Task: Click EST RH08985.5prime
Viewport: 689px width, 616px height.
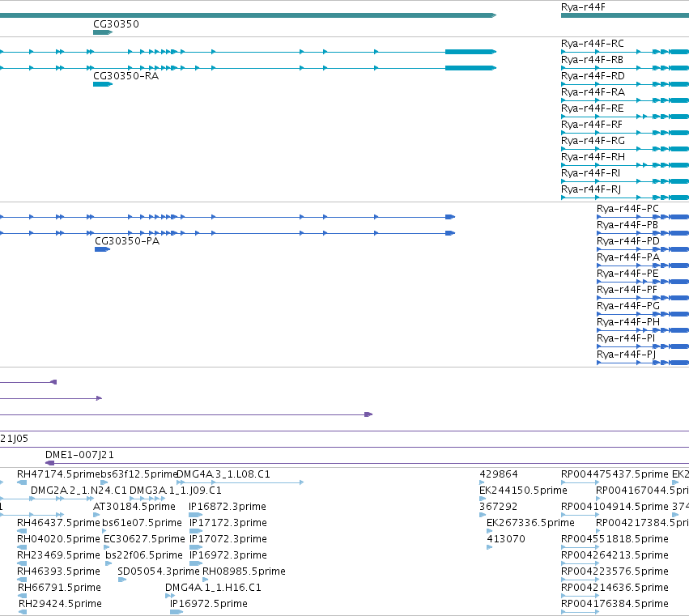Action: point(244,572)
